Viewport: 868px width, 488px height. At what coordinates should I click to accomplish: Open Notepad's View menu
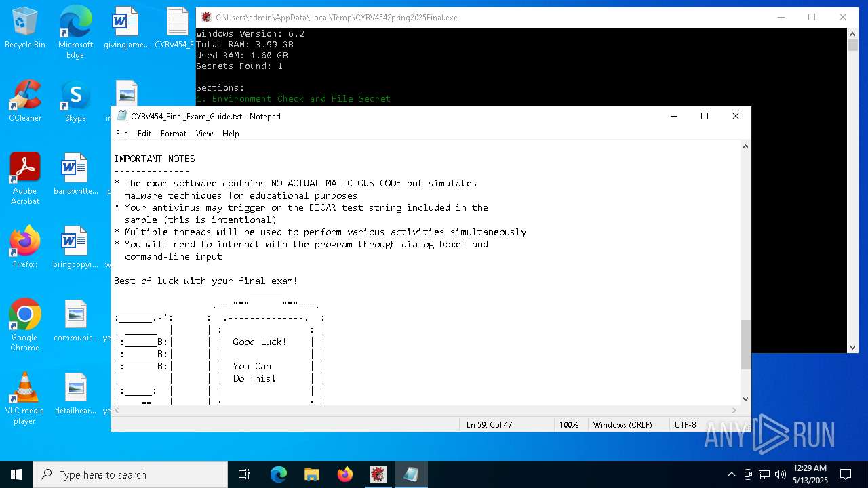coord(204,134)
